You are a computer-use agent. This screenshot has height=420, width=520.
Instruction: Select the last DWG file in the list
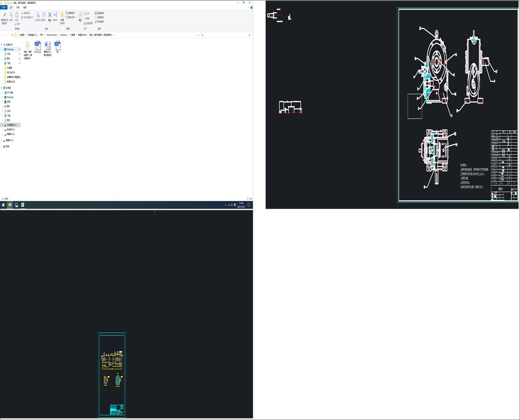coord(57,47)
